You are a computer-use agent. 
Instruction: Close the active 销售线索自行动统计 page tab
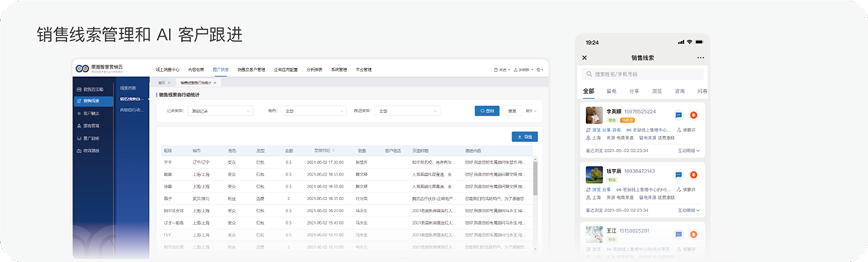tap(215, 82)
